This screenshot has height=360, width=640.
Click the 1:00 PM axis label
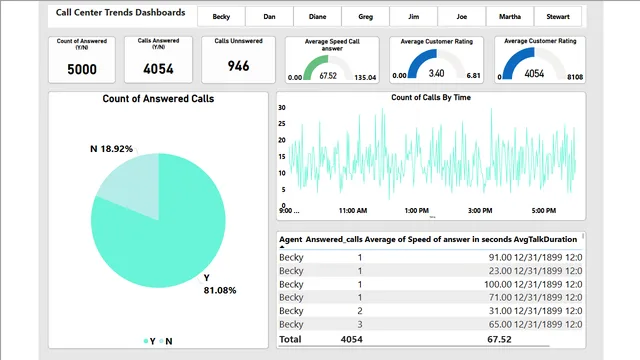click(x=417, y=211)
